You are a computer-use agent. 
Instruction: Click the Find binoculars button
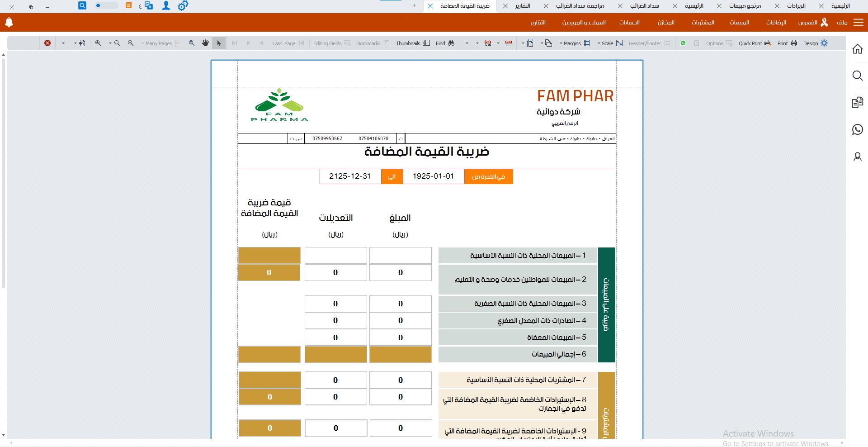[445, 43]
